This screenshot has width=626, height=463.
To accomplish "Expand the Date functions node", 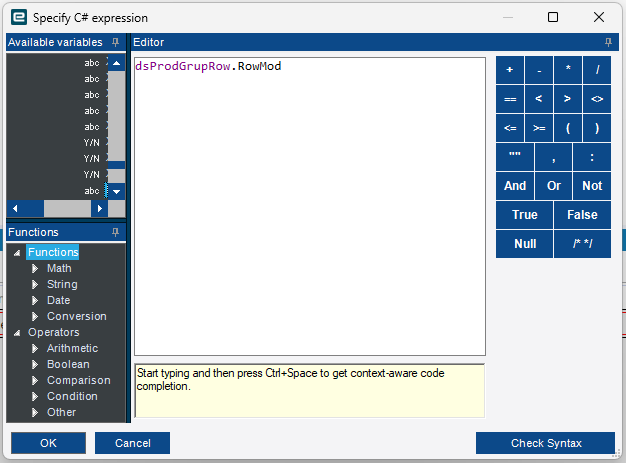I will [x=35, y=301].
